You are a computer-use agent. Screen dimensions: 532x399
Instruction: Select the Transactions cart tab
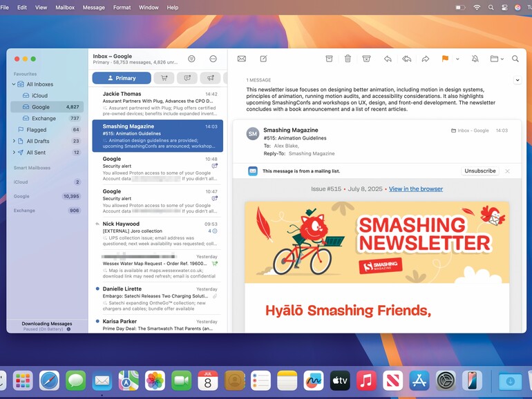[x=164, y=78]
